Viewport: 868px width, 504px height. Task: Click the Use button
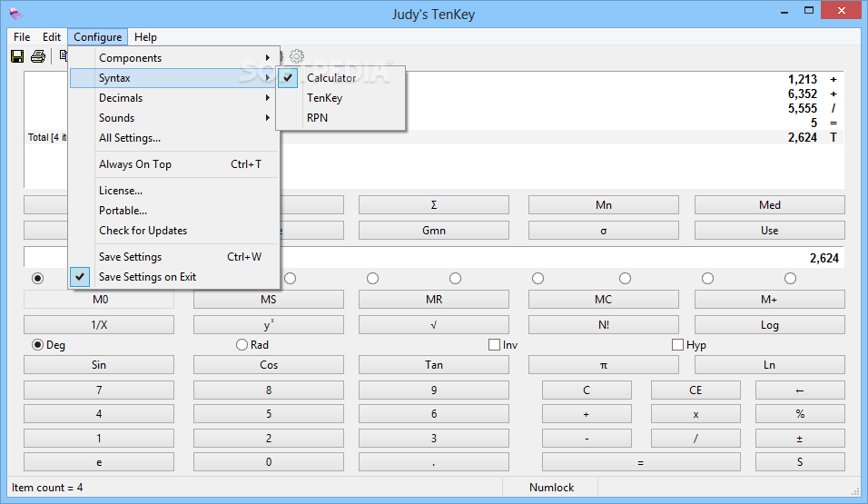pyautogui.click(x=769, y=231)
